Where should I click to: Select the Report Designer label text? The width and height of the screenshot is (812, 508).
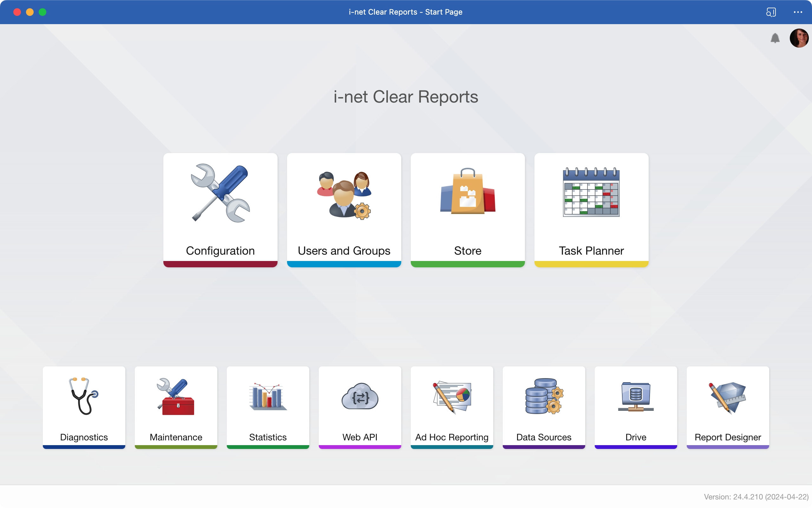(728, 437)
